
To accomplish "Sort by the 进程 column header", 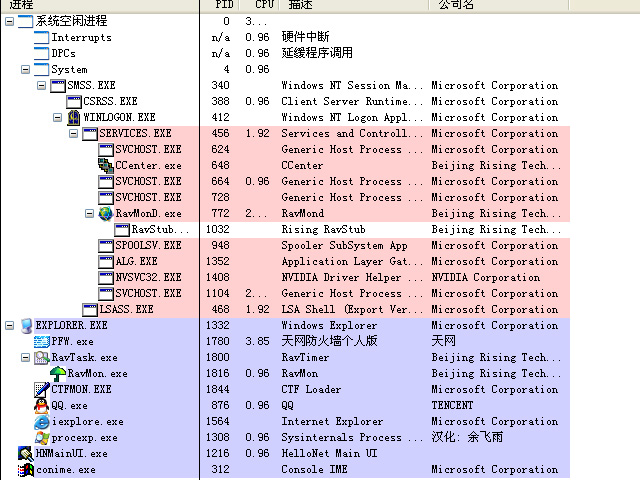I will tap(100, 5).
